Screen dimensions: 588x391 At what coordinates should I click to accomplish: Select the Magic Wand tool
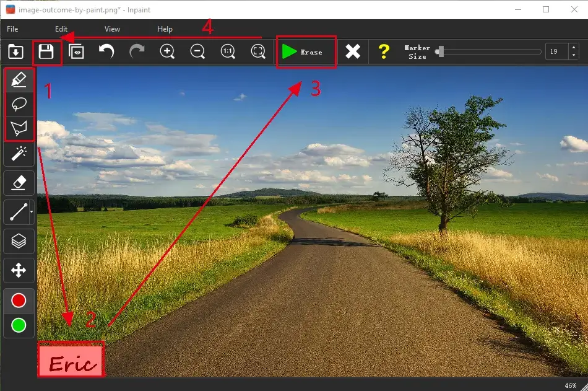(x=19, y=154)
